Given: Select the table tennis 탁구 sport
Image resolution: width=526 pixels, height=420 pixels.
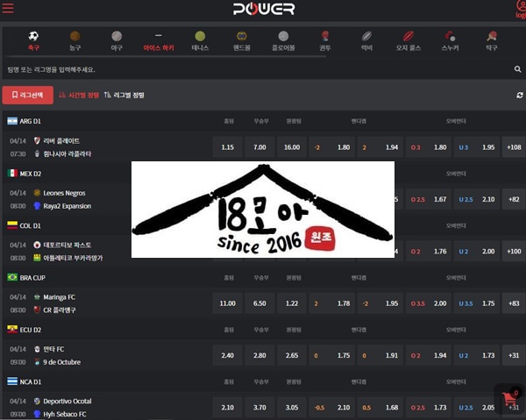Looking at the screenshot, I should tap(492, 41).
